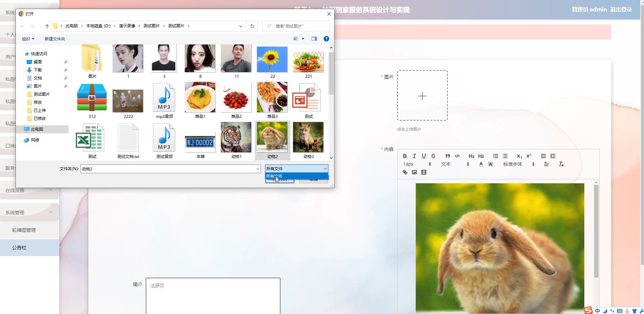
Task: Open file dialog help
Action: [326, 39]
